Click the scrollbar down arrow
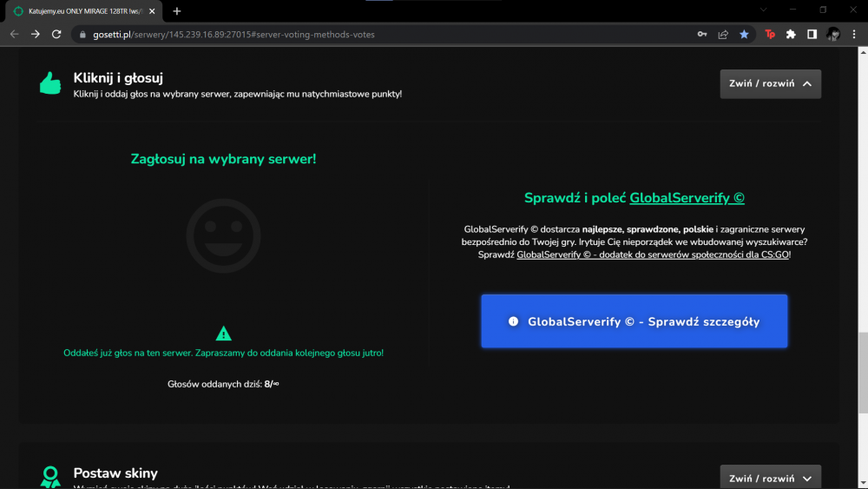This screenshot has height=489, width=868. pos(863,484)
